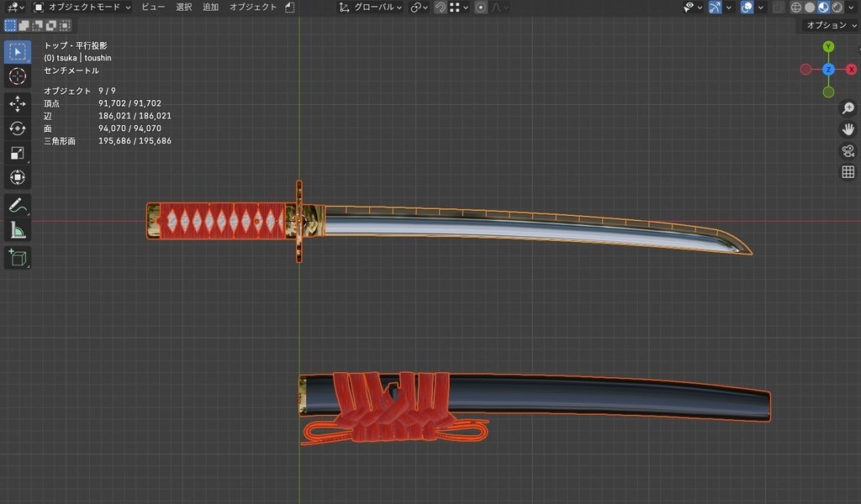Set selection mode to invert

(x=51, y=25)
